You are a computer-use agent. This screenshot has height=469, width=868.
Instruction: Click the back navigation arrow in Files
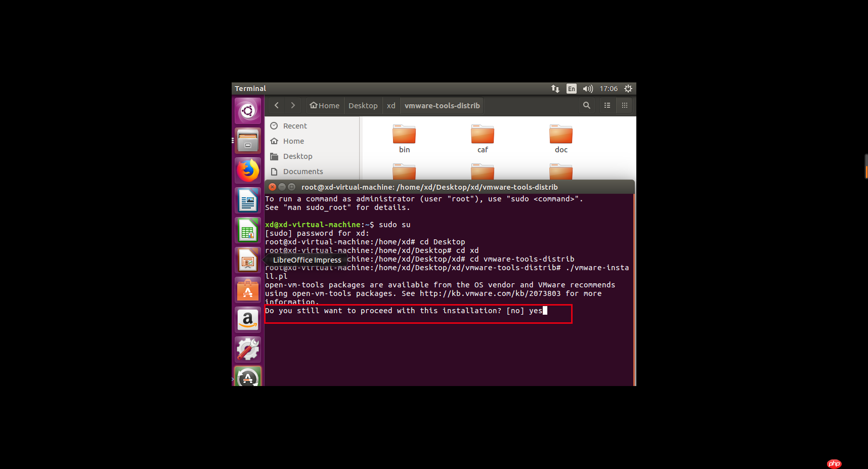click(x=276, y=105)
